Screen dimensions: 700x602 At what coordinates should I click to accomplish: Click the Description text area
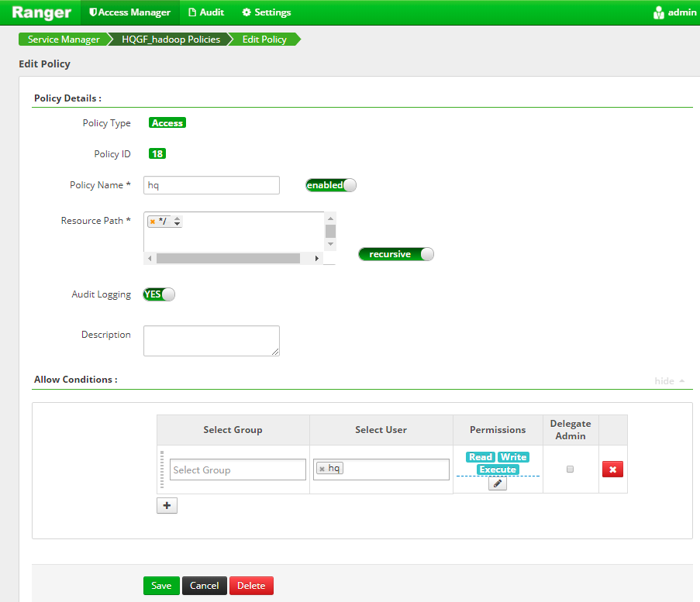[x=212, y=341]
